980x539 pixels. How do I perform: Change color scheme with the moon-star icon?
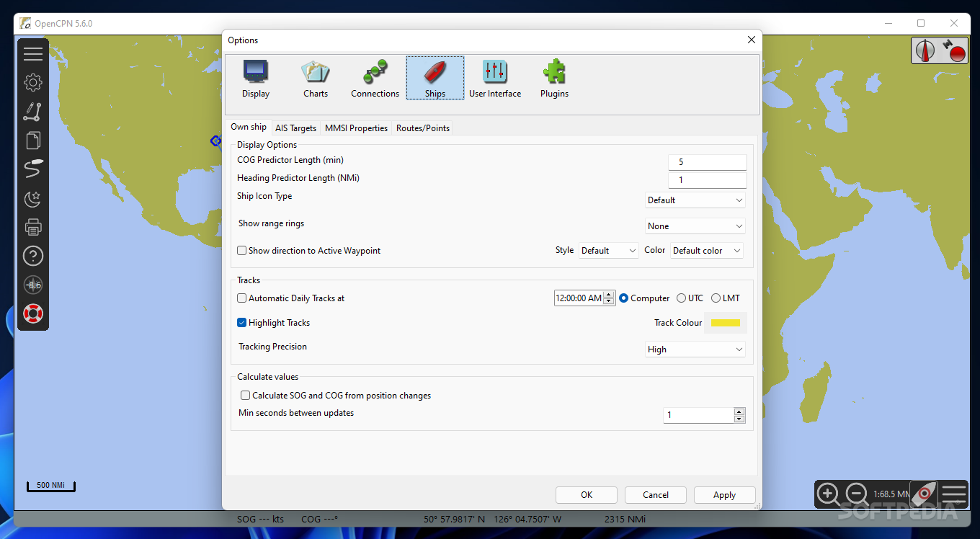coord(33,198)
